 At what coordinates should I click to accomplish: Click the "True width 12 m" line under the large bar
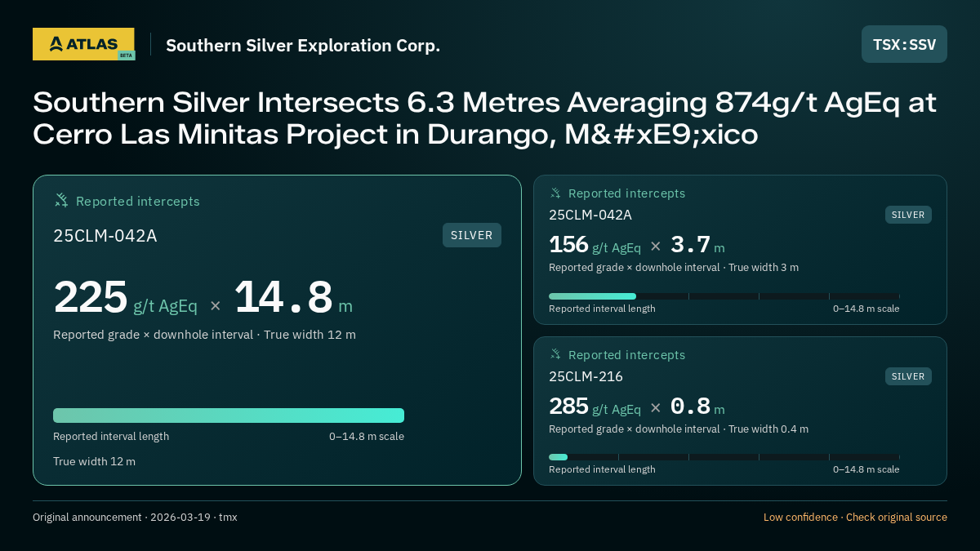click(x=94, y=461)
